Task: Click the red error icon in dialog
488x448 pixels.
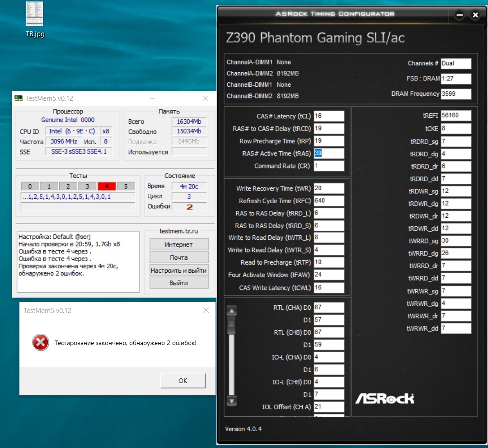Action: click(41, 342)
